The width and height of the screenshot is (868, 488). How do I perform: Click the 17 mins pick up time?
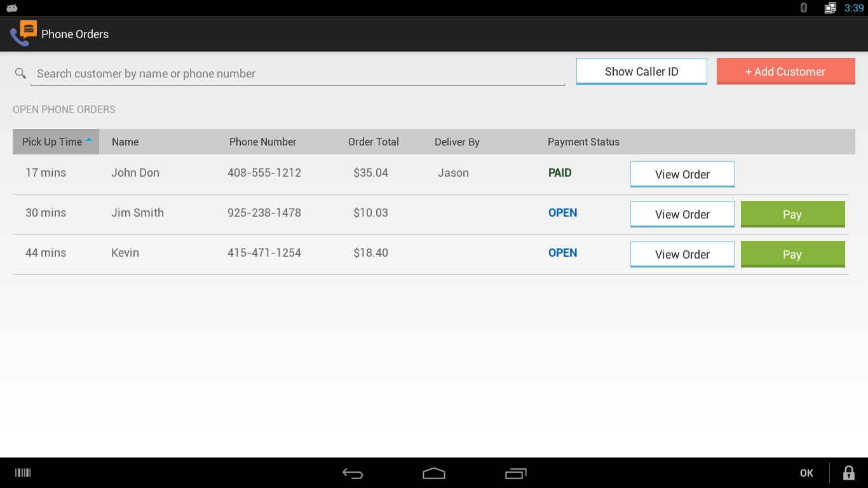point(46,173)
